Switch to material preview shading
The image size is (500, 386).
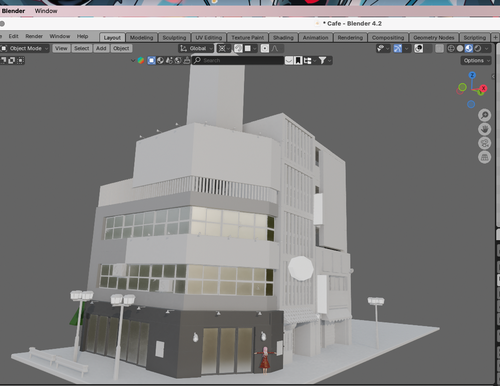pyautogui.click(x=469, y=49)
